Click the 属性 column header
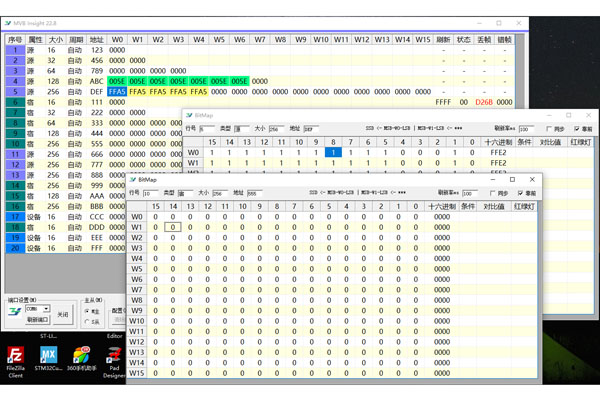 tap(36, 39)
